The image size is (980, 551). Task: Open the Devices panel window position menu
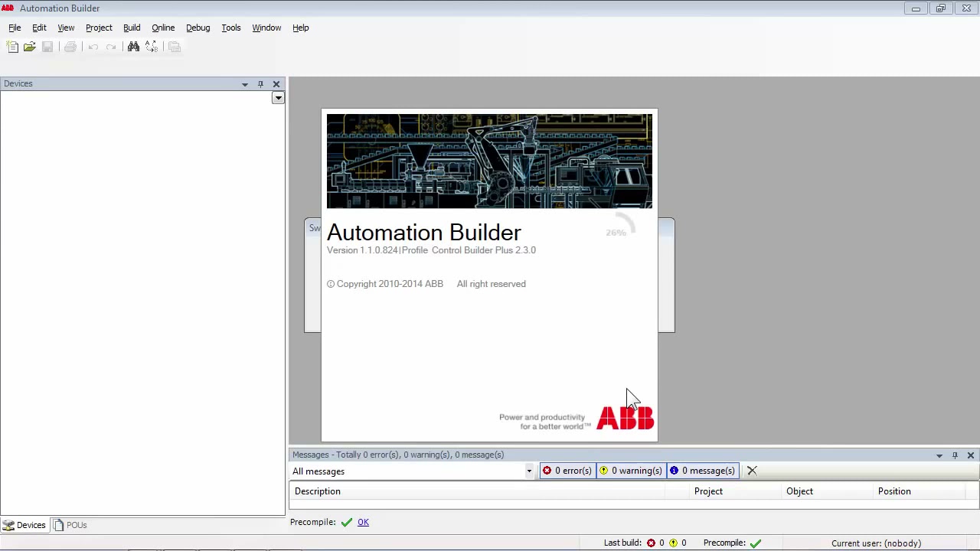[x=245, y=84]
